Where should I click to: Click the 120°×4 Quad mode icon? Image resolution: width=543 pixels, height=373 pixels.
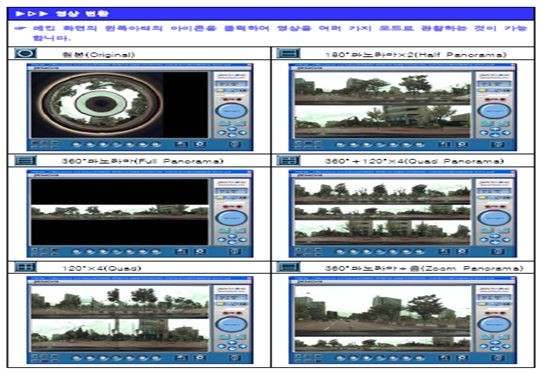25,267
